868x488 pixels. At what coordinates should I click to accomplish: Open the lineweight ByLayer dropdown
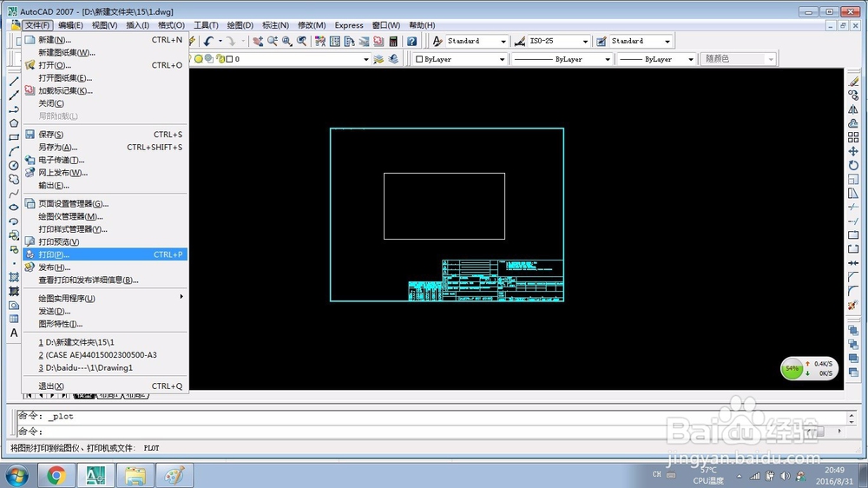click(691, 59)
